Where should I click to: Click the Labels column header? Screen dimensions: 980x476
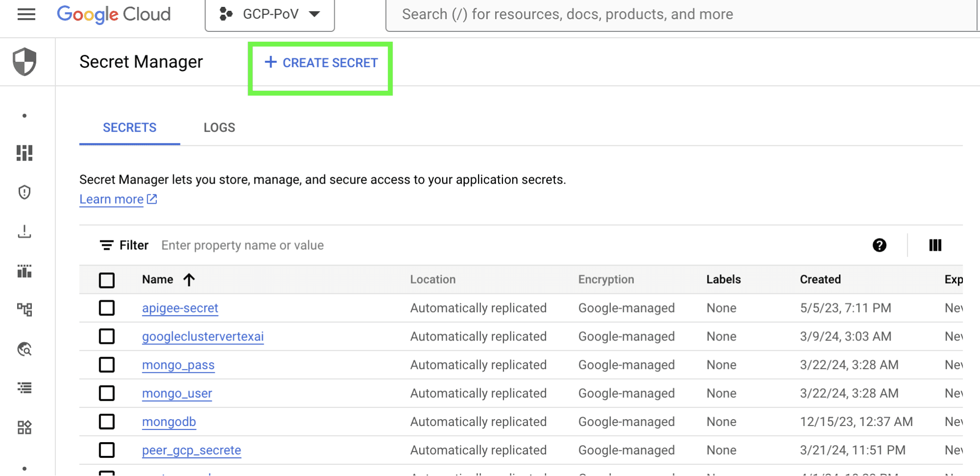coord(724,280)
